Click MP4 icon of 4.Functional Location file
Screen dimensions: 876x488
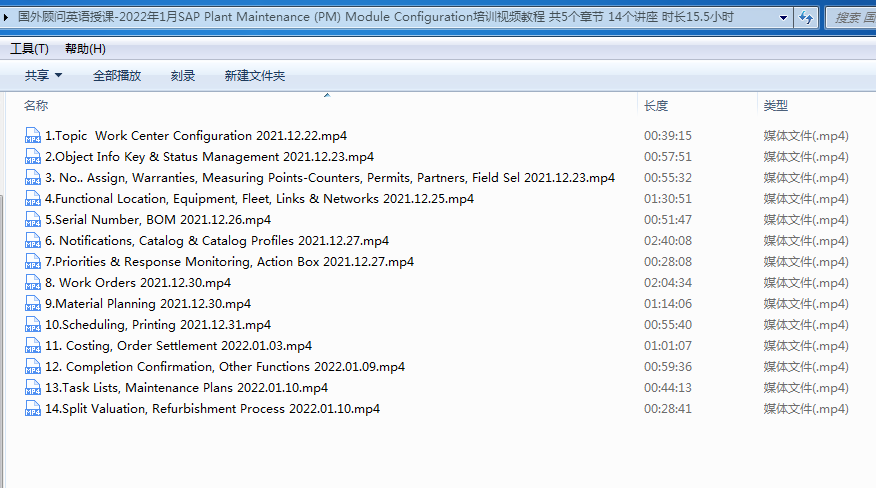click(33, 199)
